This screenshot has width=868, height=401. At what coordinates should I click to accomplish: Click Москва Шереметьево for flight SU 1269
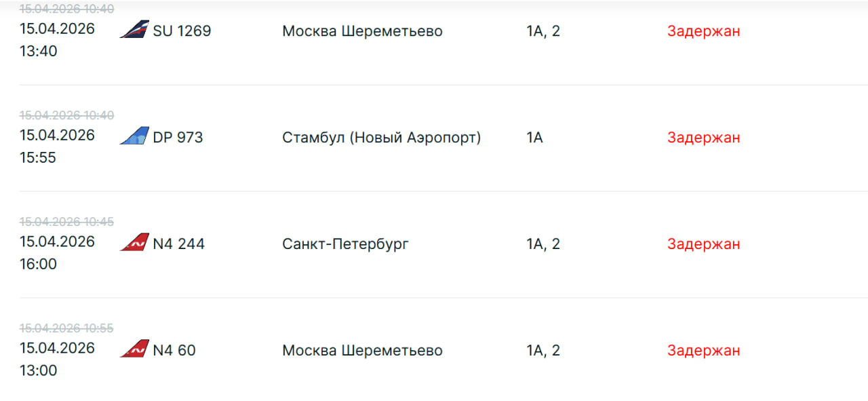click(362, 31)
